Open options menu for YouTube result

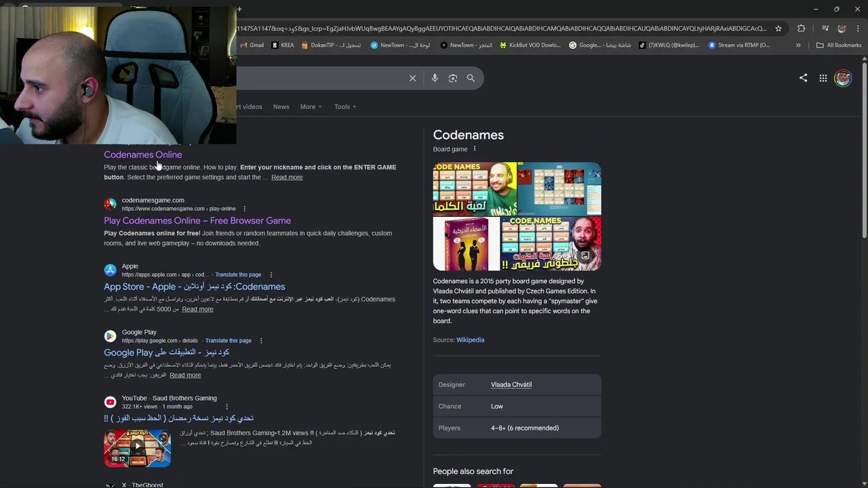tap(227, 407)
